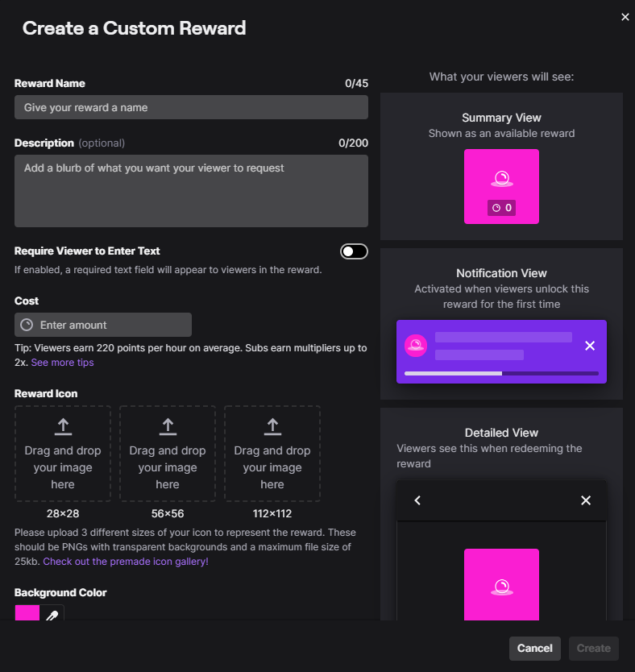Viewport: 635px width, 672px height.
Task: Click the points icon in the Cost field
Action: pos(27,325)
